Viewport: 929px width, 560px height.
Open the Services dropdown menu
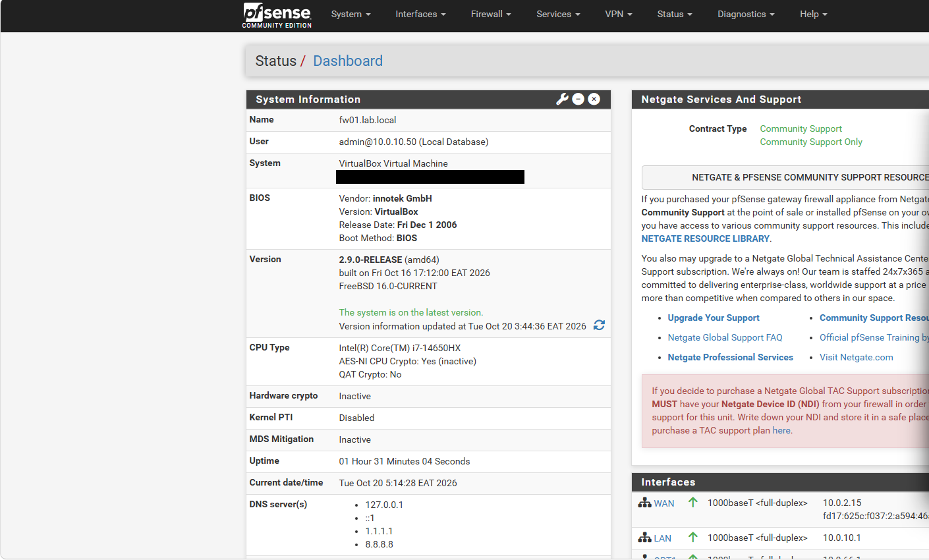coord(558,14)
